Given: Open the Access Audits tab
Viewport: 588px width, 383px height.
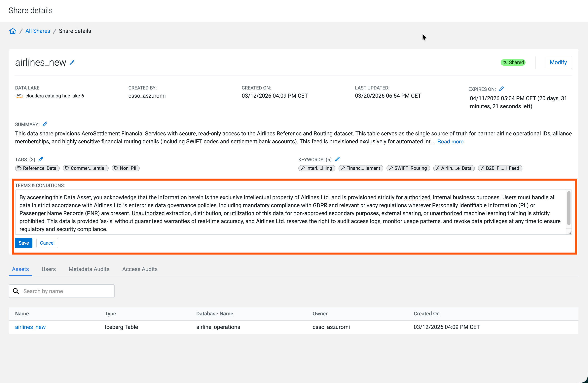Looking at the screenshot, I should point(140,269).
